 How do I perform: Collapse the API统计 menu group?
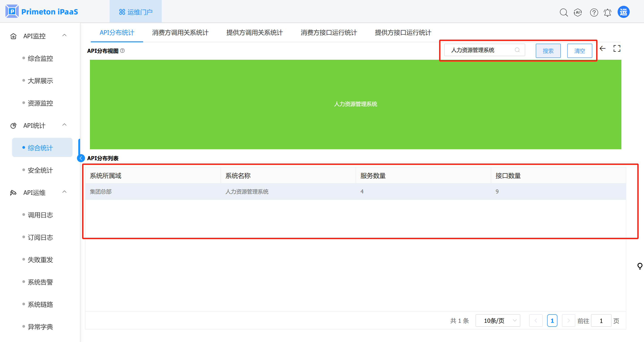(64, 125)
